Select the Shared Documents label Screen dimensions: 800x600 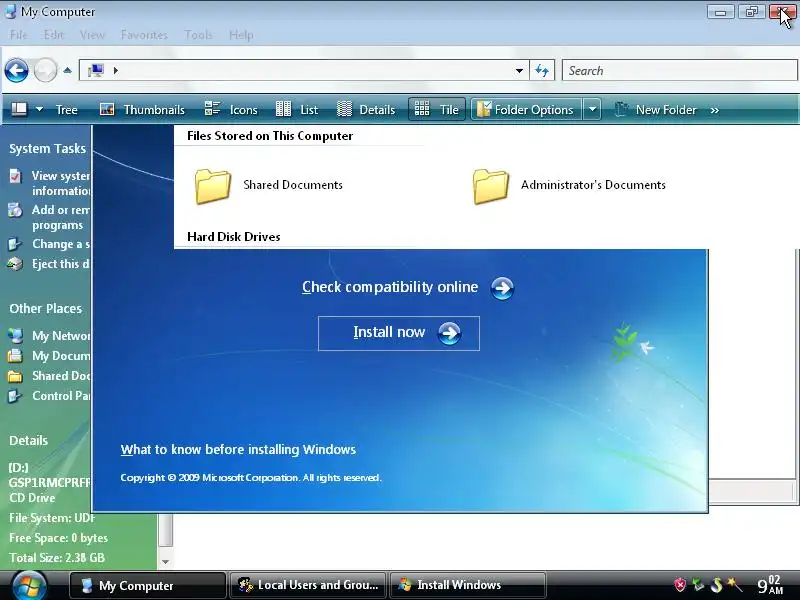(293, 185)
